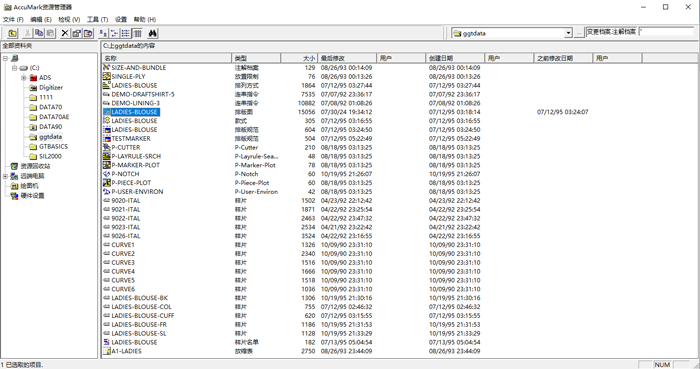Open Properties from the toolbar icon

[x=77, y=33]
